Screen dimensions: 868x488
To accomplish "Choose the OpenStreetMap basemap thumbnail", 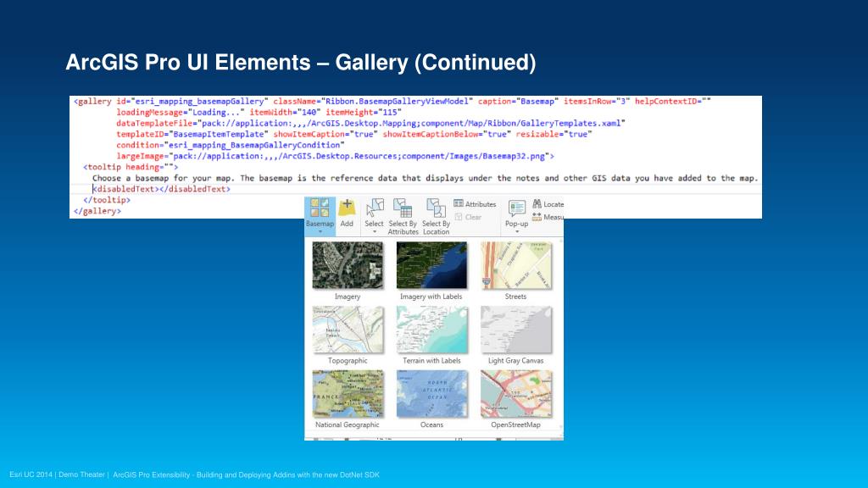I will pos(516,394).
